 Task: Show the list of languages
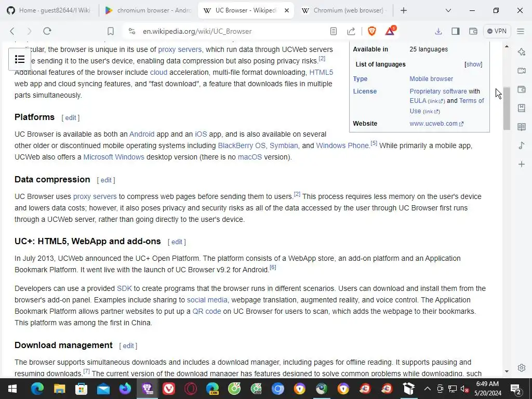(473, 64)
